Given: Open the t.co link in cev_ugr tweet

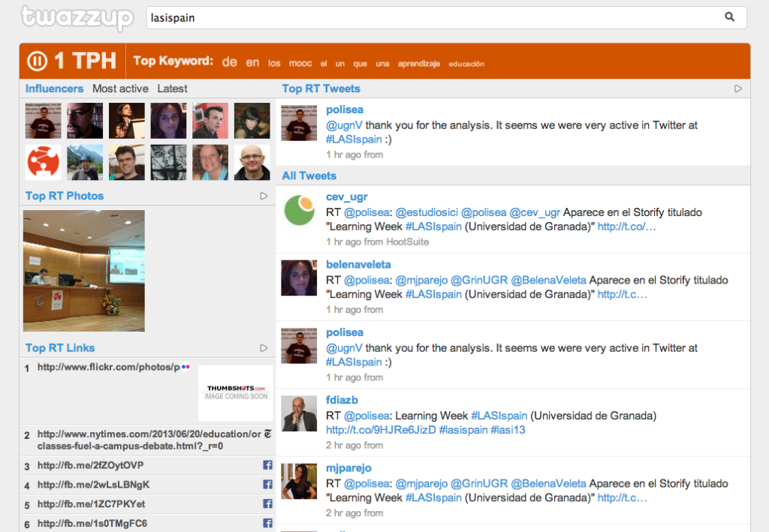Looking at the screenshot, I should click(627, 227).
